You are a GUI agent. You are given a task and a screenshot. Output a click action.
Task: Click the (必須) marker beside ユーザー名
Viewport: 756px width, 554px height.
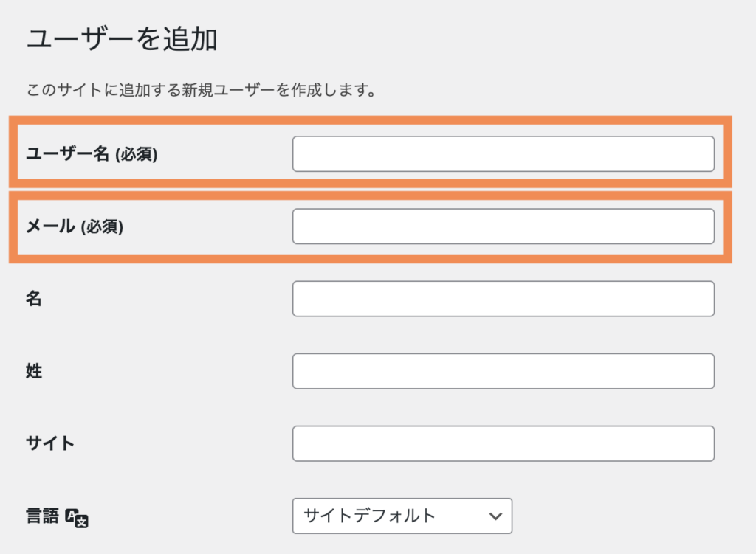click(137, 155)
